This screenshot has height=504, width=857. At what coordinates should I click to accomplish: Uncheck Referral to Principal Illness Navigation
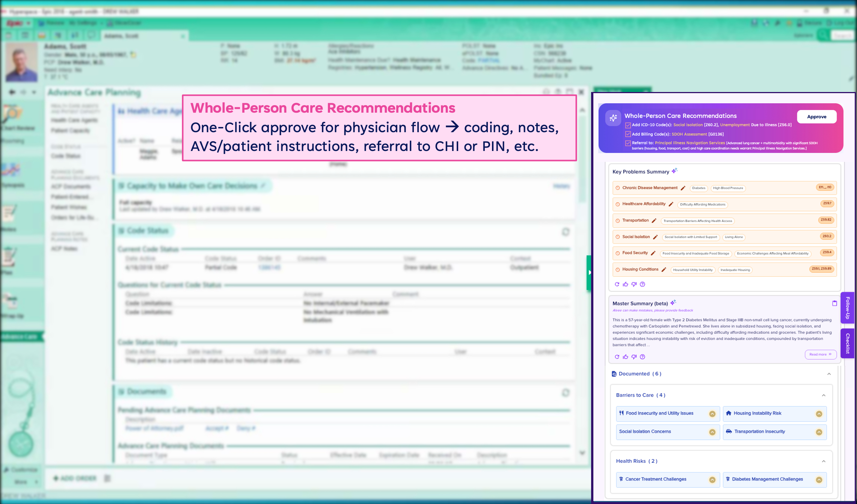[x=628, y=143]
